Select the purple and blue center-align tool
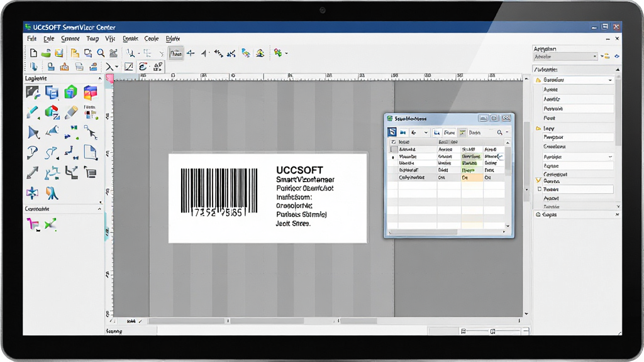Image resolution: width=644 pixels, height=362 pixels. coord(33,192)
